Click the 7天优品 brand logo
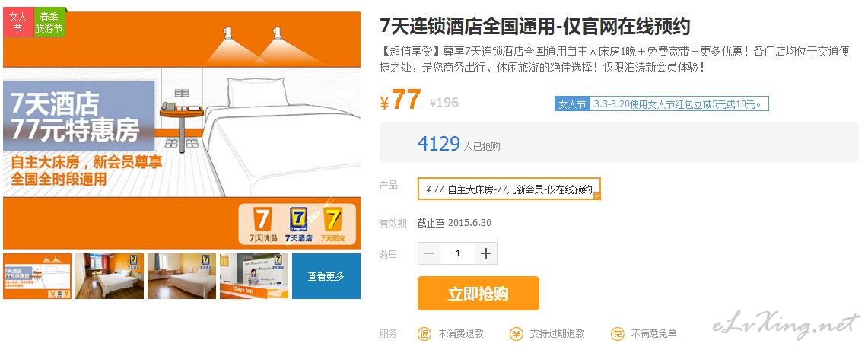The height and width of the screenshot is (350, 868). click(x=262, y=225)
